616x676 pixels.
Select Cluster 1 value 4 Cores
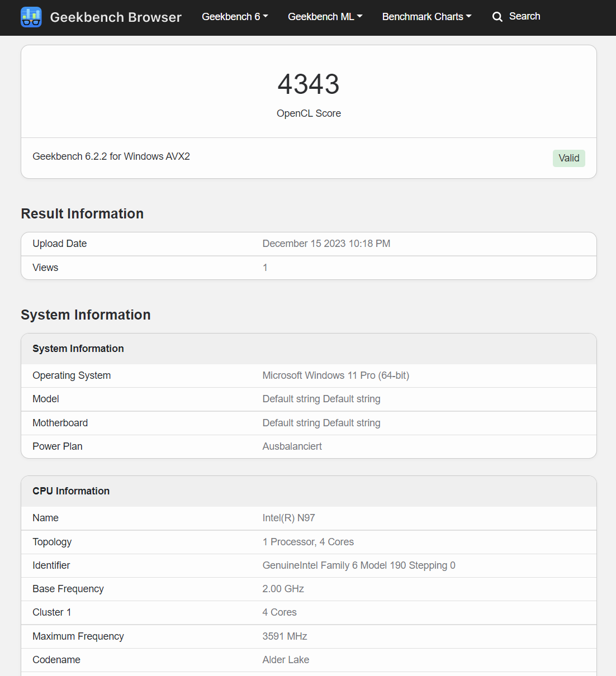point(279,612)
